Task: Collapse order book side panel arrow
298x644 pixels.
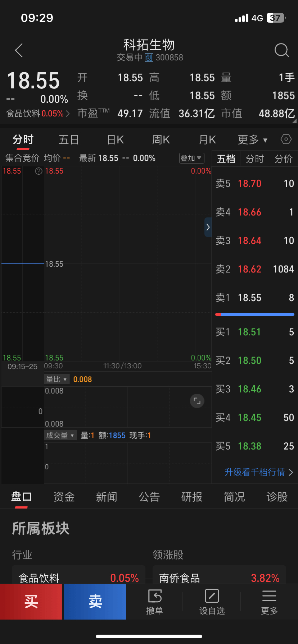Action: point(208,227)
